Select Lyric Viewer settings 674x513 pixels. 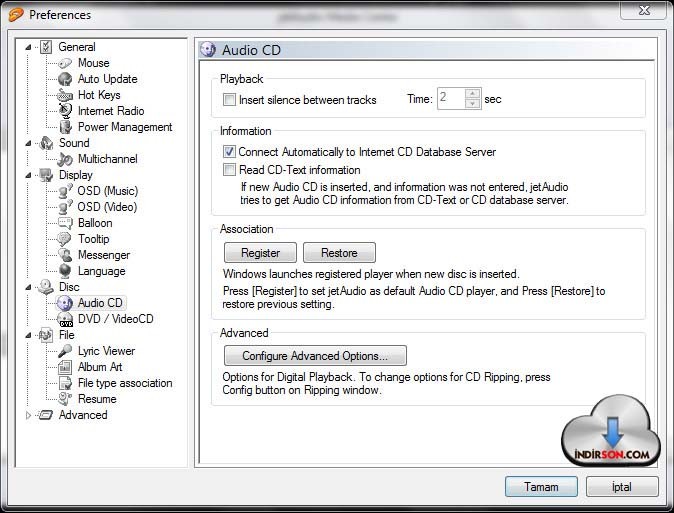[x=106, y=351]
